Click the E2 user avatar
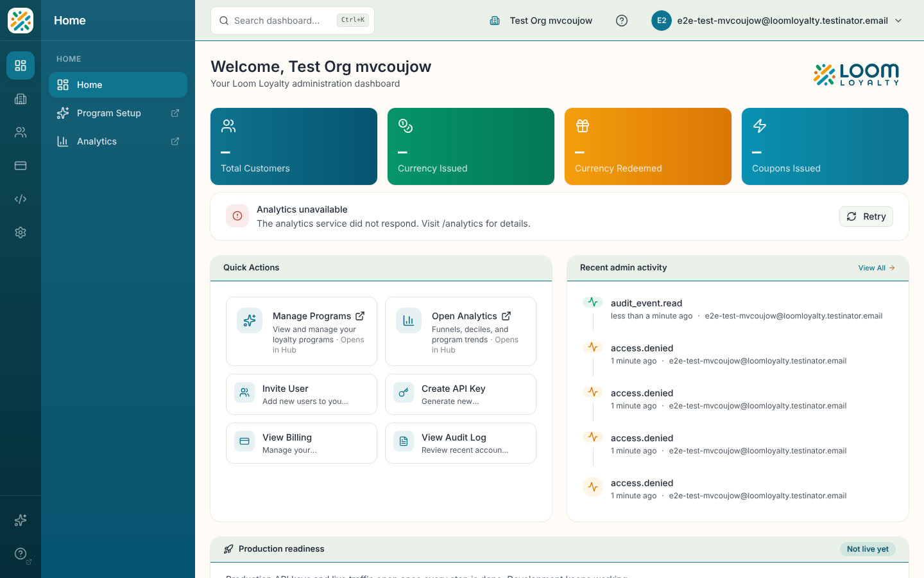924x578 pixels. [662, 21]
